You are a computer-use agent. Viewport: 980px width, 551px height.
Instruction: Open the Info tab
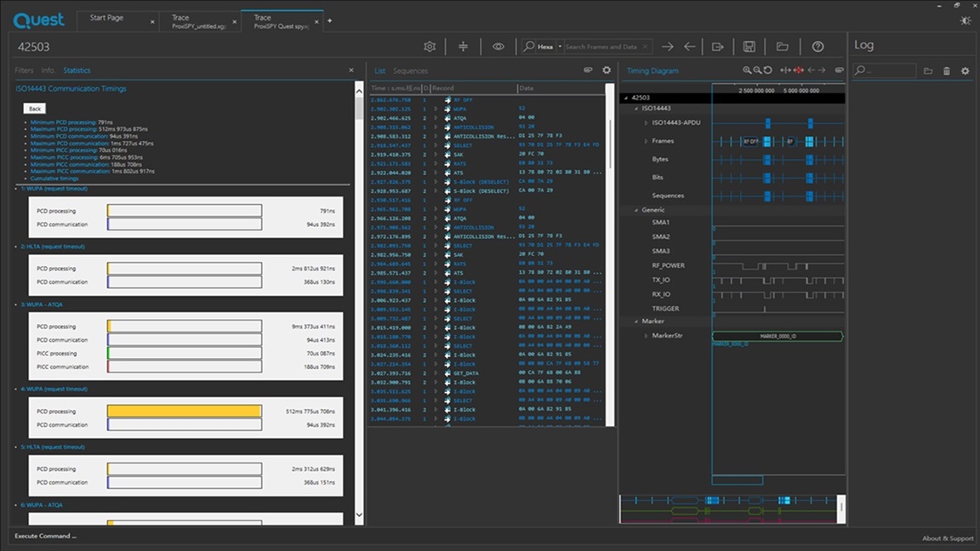coord(48,71)
